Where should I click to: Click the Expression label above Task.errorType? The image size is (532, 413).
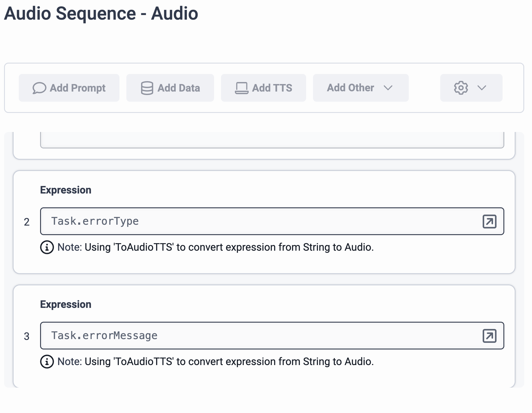66,190
